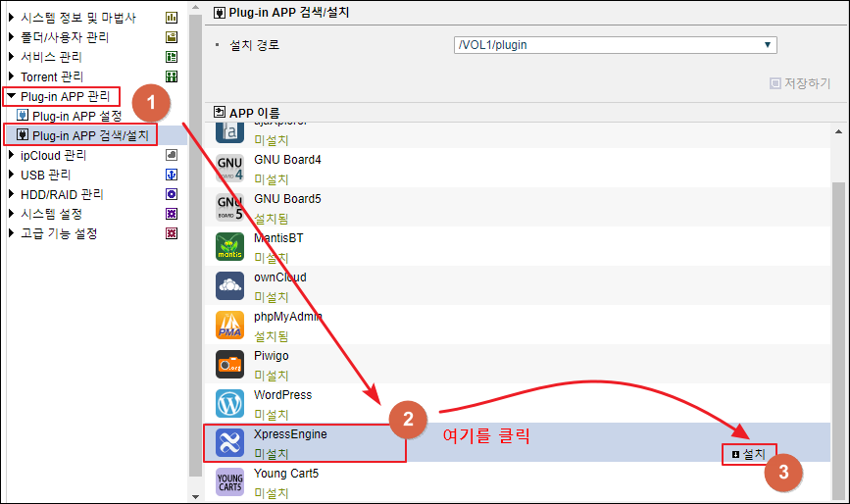Viewport: 850px width, 504px height.
Task: Click the Young Cart5 app icon
Action: click(229, 481)
